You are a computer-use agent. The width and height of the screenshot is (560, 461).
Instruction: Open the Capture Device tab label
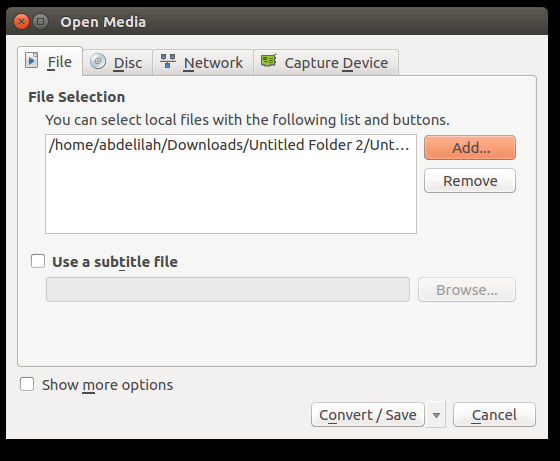[x=336, y=63]
